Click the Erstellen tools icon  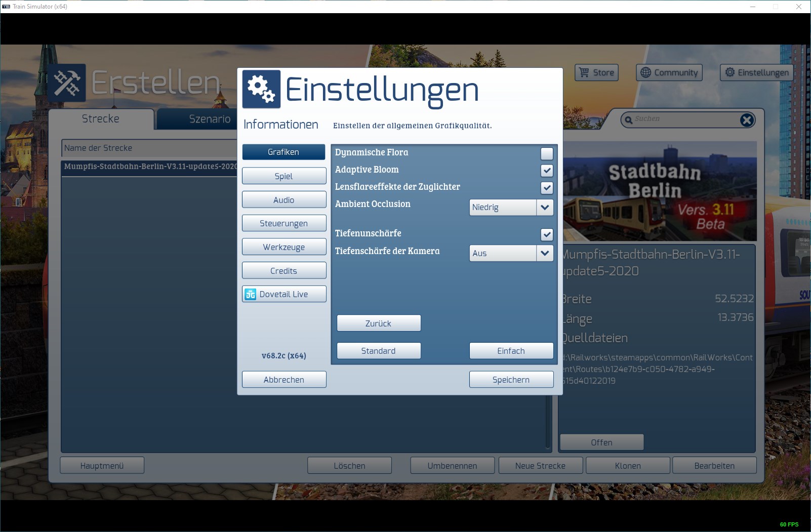click(67, 83)
